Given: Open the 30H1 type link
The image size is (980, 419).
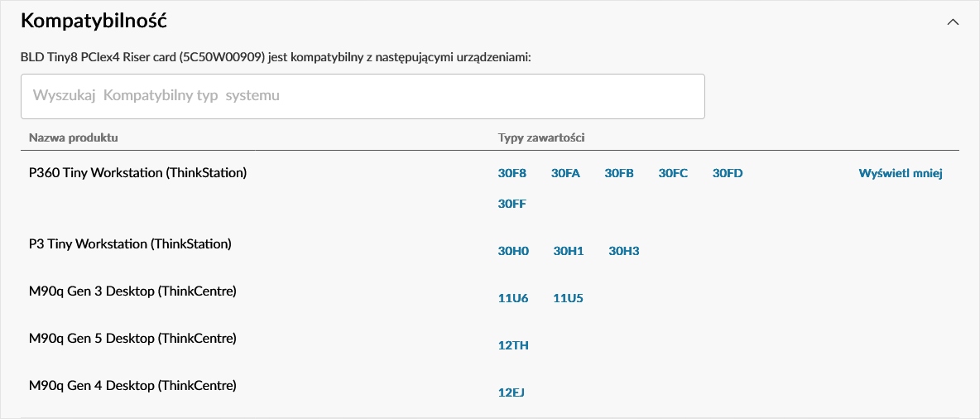Looking at the screenshot, I should click(x=569, y=251).
